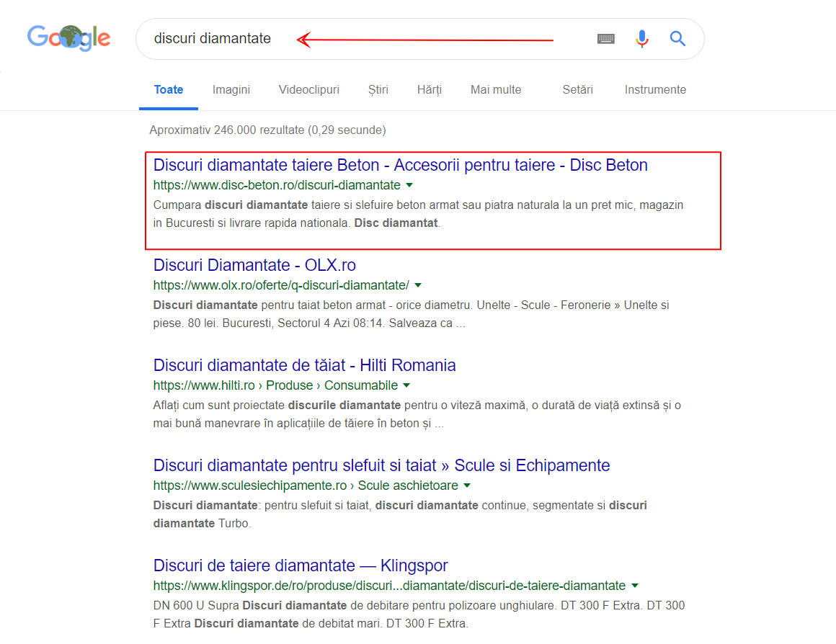Expand arrow next to hilti.ro breadcrumb
The width and height of the screenshot is (836, 644).
coord(406,385)
